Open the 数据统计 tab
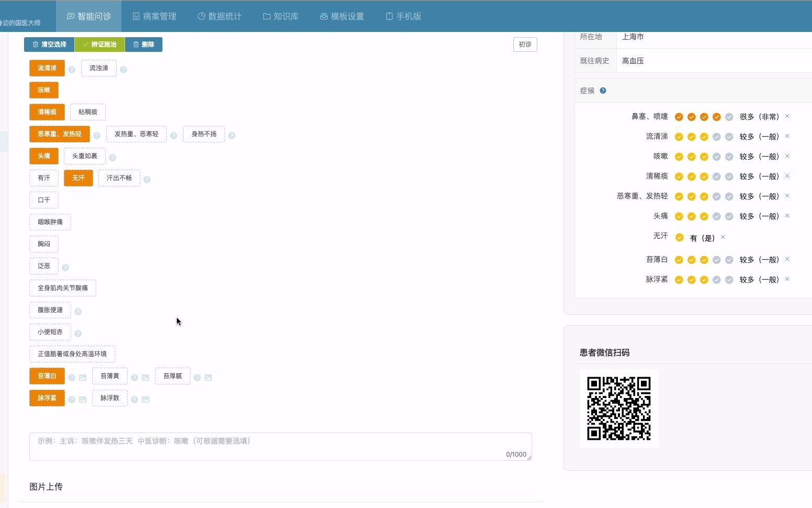This screenshot has width=812, height=508. (x=220, y=16)
